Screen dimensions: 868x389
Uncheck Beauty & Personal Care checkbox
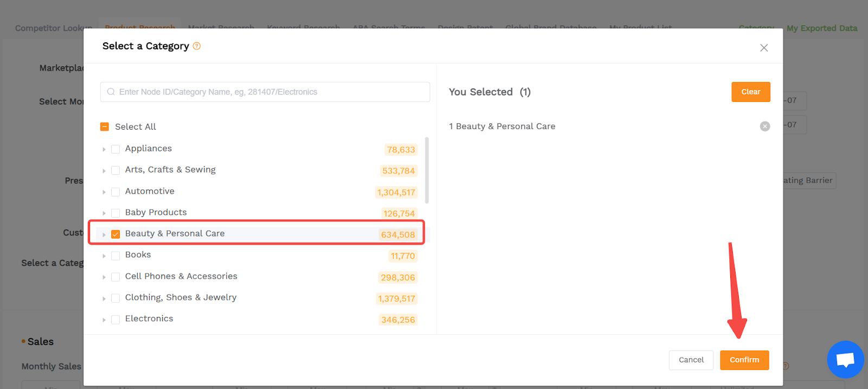click(116, 234)
